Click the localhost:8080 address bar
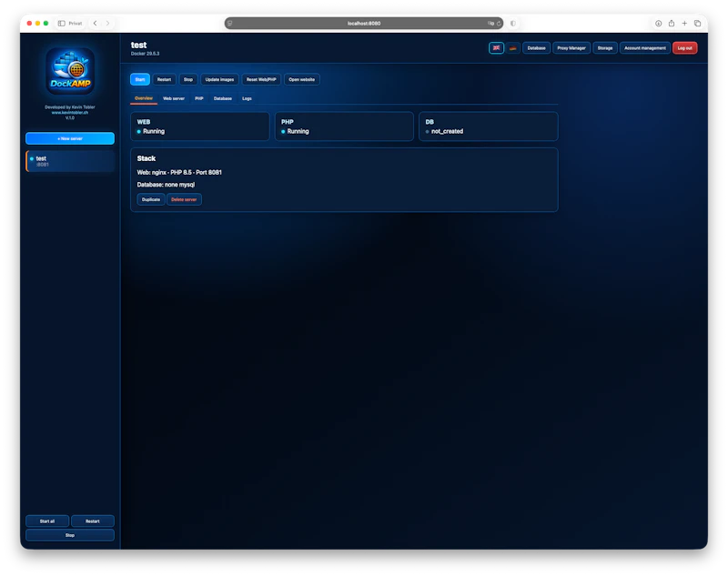728x576 pixels. click(364, 24)
